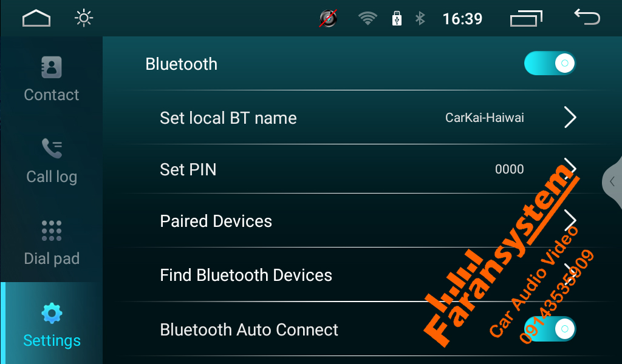Open the side drawer handle arrow
Image resolution: width=622 pixels, height=364 pixels.
(x=612, y=181)
